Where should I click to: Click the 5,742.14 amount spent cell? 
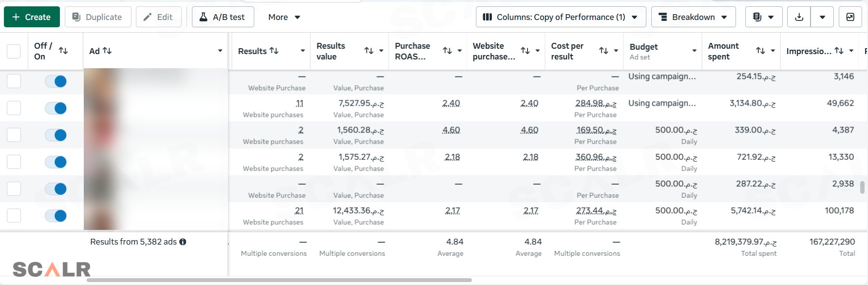(753, 210)
